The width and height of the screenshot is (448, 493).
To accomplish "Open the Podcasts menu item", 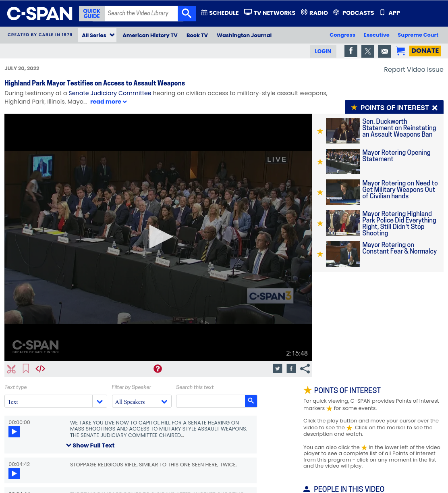I will 354,13.
